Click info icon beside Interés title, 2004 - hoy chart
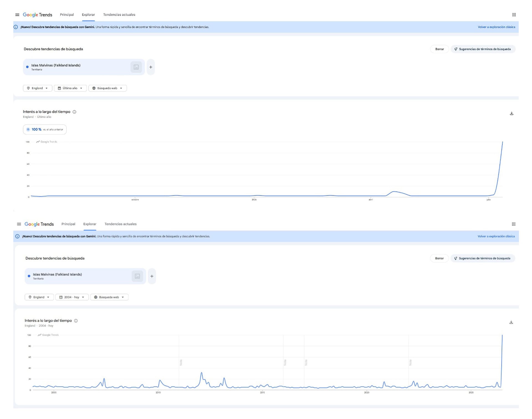This screenshot has width=532, height=419. point(76,321)
